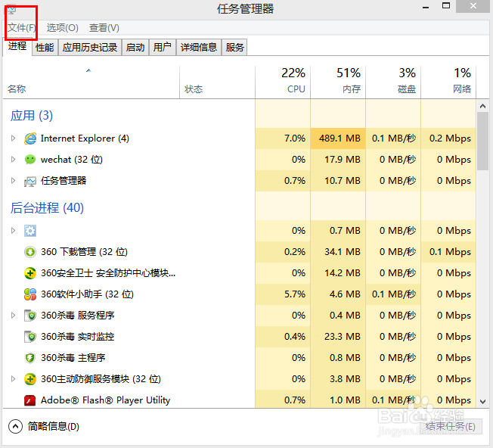Click the scrollbar down arrow
Viewport: 493px width, 448px height.
coord(483,401)
